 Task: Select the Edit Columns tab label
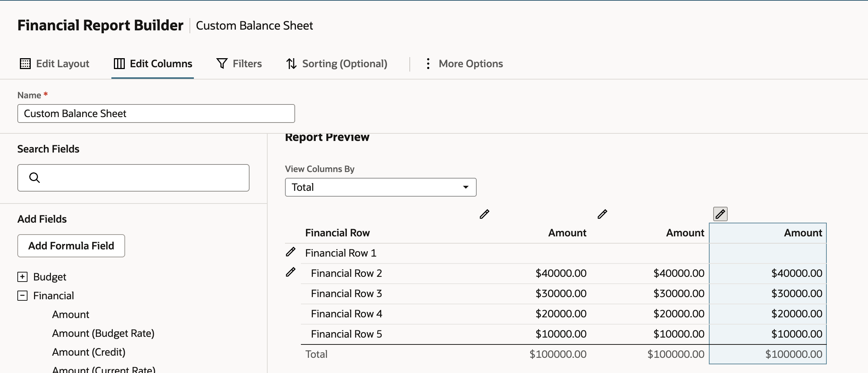tap(161, 64)
